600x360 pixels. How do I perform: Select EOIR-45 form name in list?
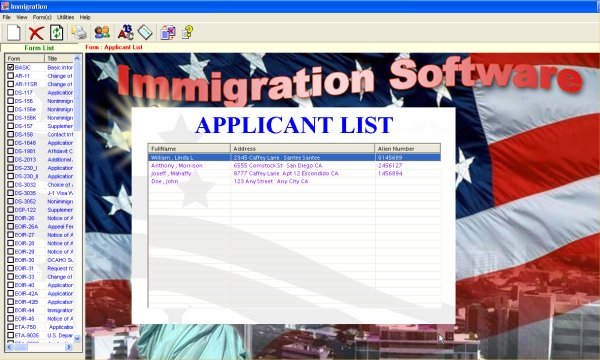tap(24, 319)
